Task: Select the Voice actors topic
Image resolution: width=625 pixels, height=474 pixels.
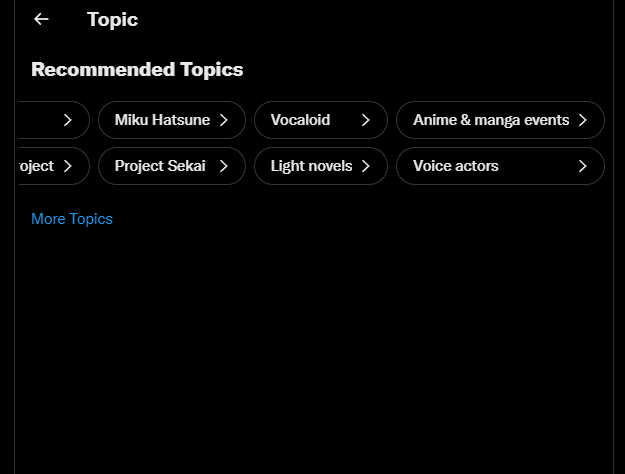Action: [456, 166]
